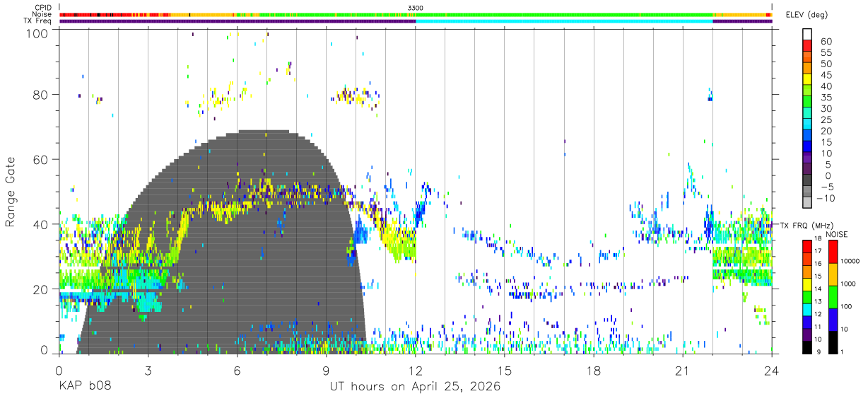The height and width of the screenshot is (401, 868).
Task: Click the UT hours on April 25, 2026 title
Action: coord(415,387)
